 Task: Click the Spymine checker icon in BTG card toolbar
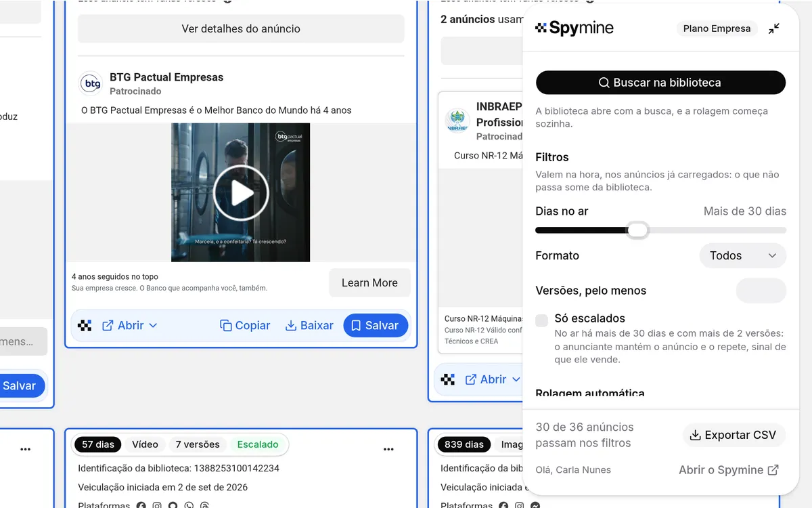(85, 326)
